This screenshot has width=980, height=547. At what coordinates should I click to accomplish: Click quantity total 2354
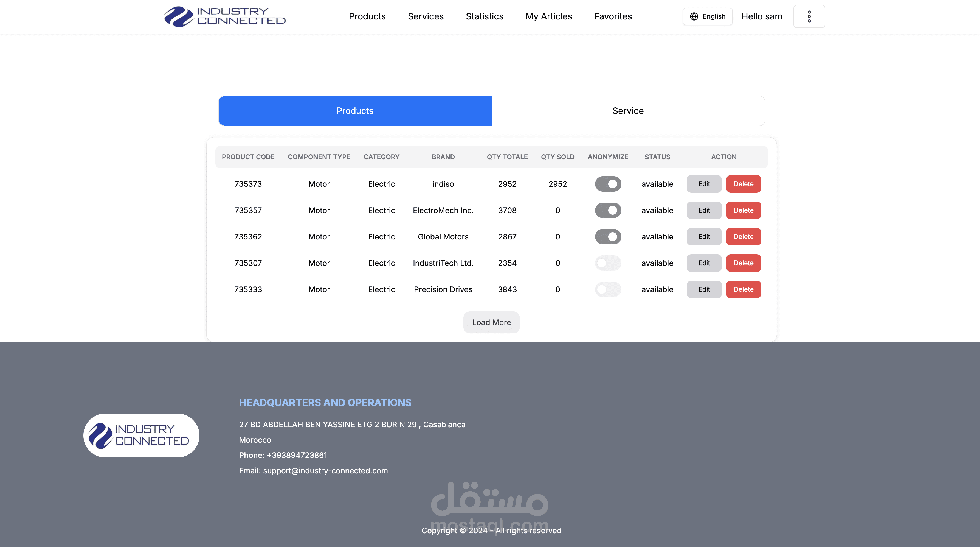point(507,263)
